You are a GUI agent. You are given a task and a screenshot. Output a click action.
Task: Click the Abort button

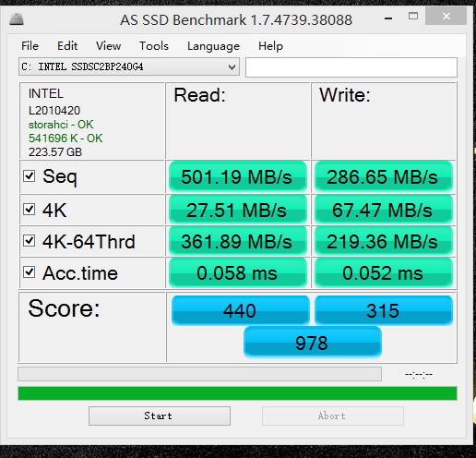point(333,416)
